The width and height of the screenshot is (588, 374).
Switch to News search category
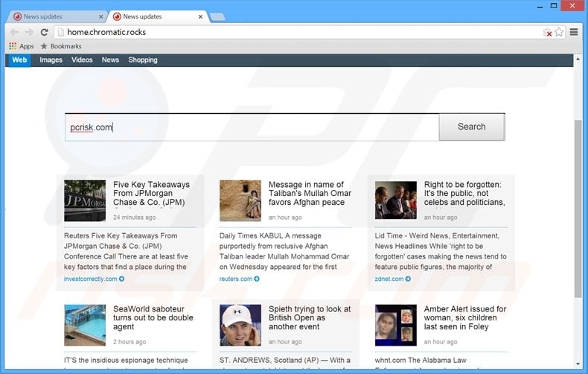[x=110, y=60]
